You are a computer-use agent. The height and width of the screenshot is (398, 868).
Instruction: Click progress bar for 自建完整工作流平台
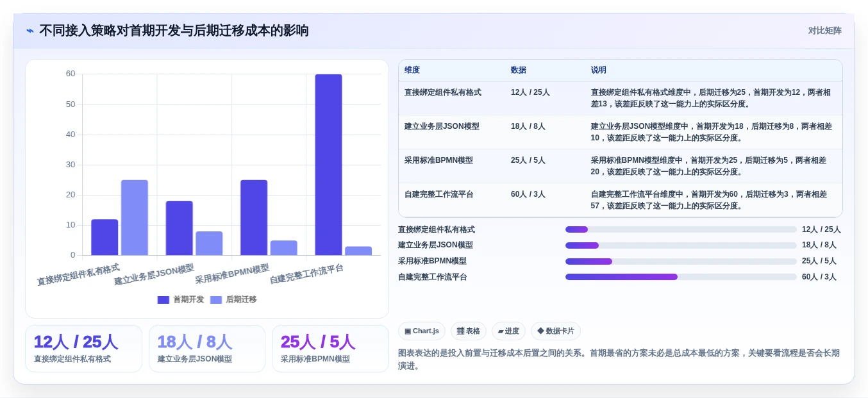(x=681, y=277)
